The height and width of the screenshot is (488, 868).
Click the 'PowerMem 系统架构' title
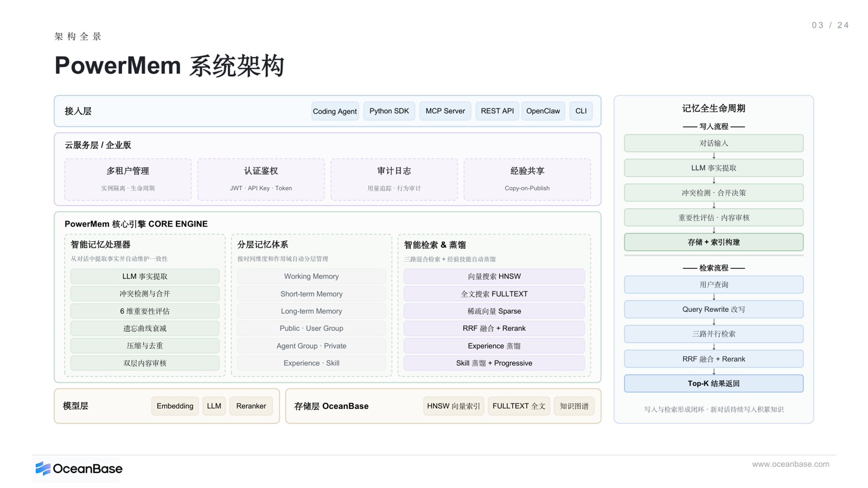[169, 66]
